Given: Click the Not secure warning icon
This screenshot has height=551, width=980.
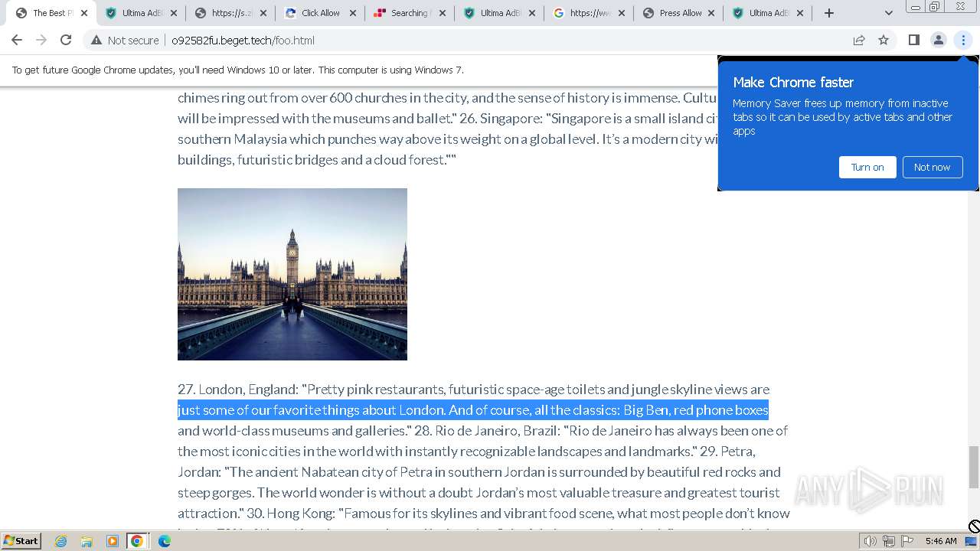Looking at the screenshot, I should tap(96, 41).
